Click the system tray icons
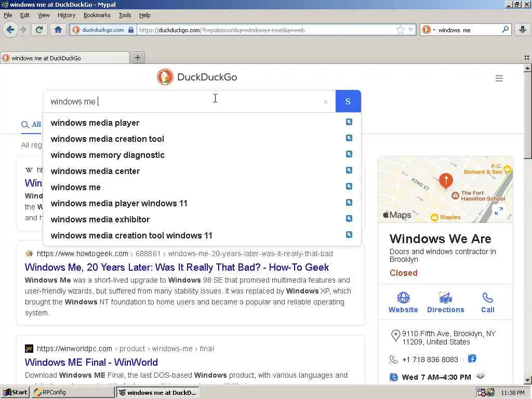 click(x=486, y=393)
